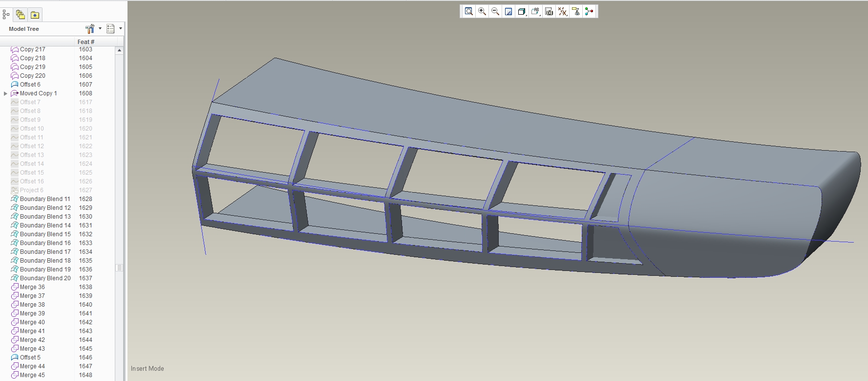Select the Merge 44 feature

(32, 366)
